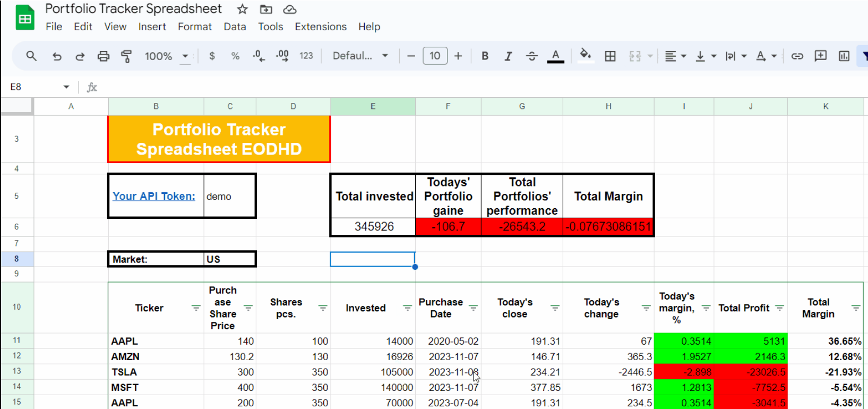Screen dimensions: 868x409
Task: Open the Insert menu
Action: pyautogui.click(x=152, y=27)
